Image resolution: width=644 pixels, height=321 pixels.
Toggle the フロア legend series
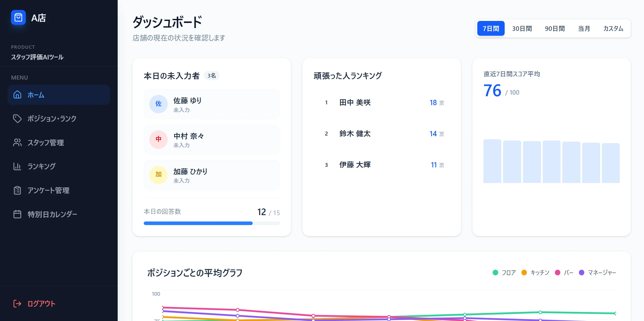point(504,273)
